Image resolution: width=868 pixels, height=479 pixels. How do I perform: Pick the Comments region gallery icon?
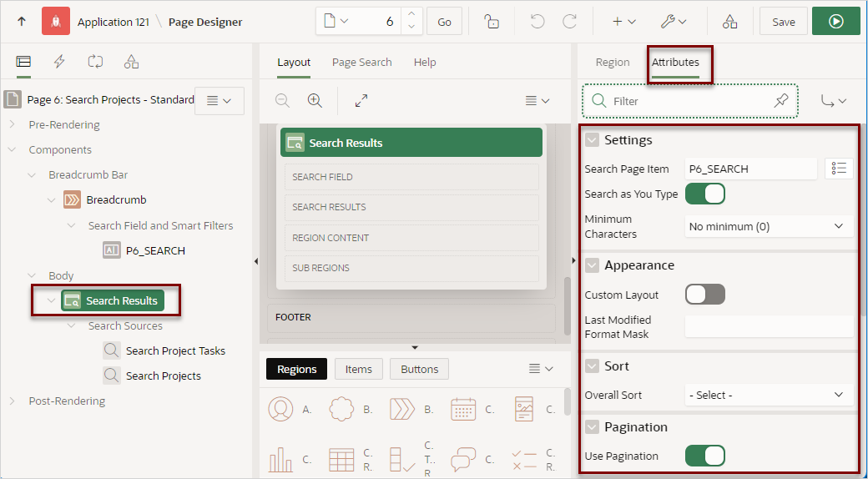(x=463, y=459)
